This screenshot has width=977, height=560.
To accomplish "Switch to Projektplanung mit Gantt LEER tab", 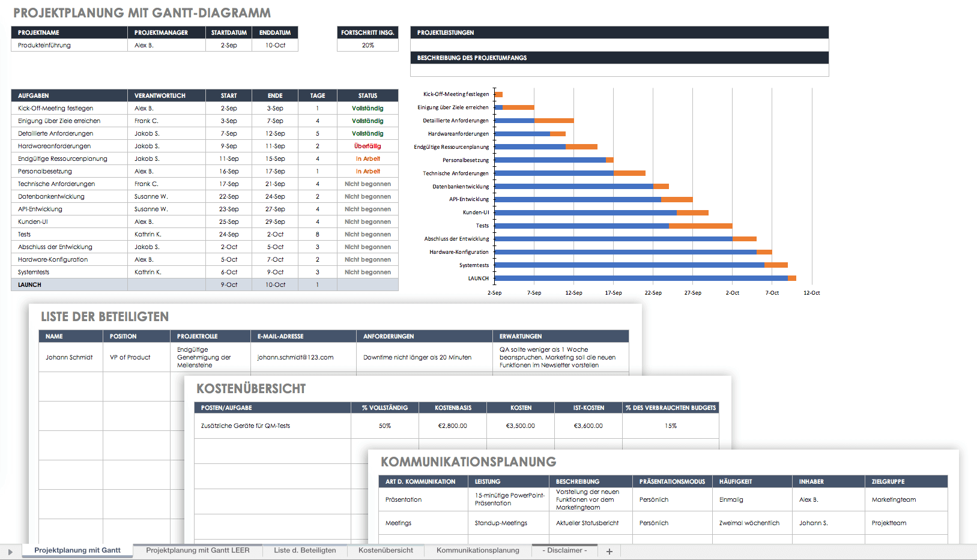I will click(x=198, y=550).
